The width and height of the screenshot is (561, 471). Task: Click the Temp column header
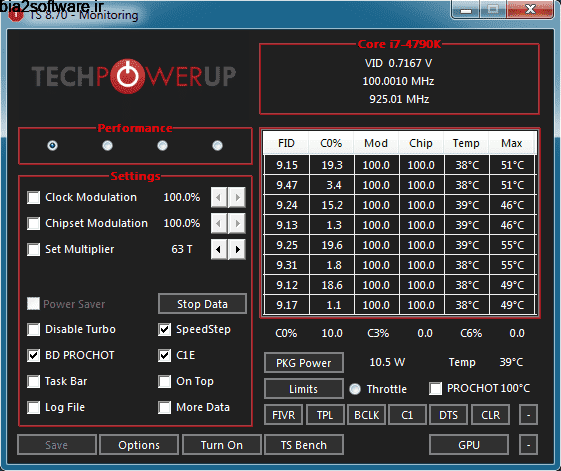[466, 143]
